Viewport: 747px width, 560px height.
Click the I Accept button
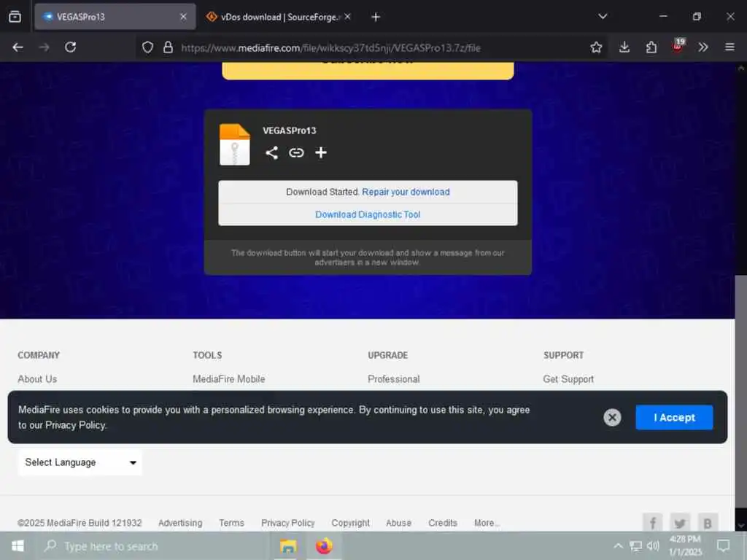pos(674,418)
